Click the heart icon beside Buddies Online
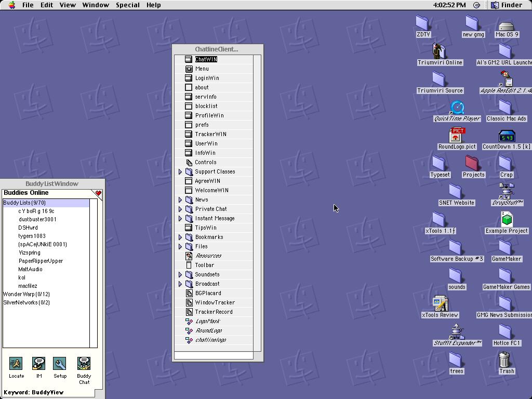 tap(98, 193)
